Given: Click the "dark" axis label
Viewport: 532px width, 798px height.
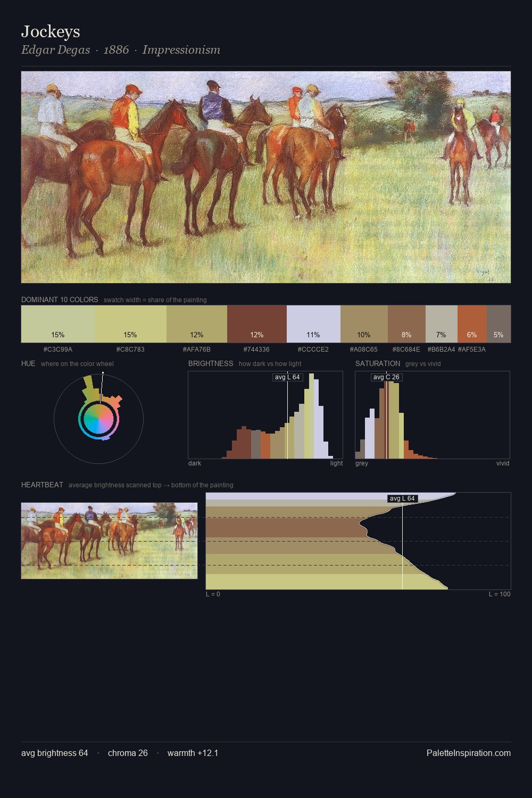Looking at the screenshot, I should point(195,463).
